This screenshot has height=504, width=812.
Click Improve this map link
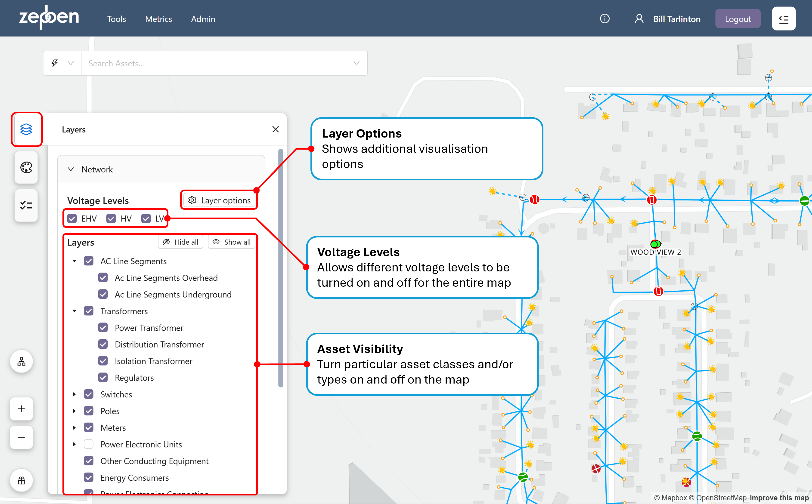click(779, 498)
